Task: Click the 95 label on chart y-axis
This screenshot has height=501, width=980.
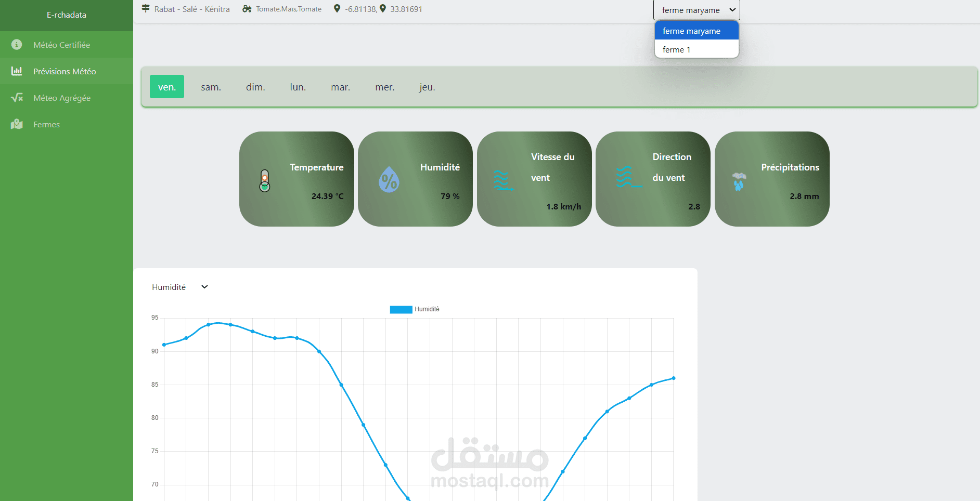Action: 155,318
